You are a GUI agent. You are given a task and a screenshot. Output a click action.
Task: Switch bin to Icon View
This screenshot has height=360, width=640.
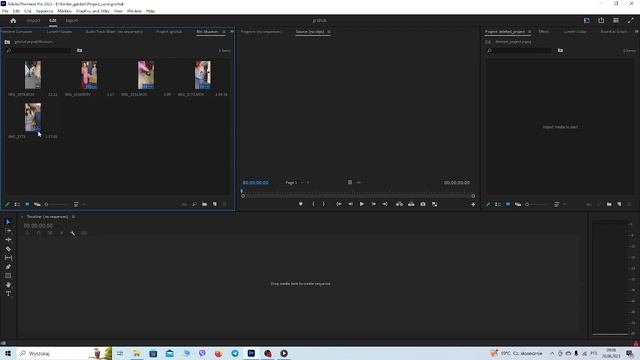point(27,204)
